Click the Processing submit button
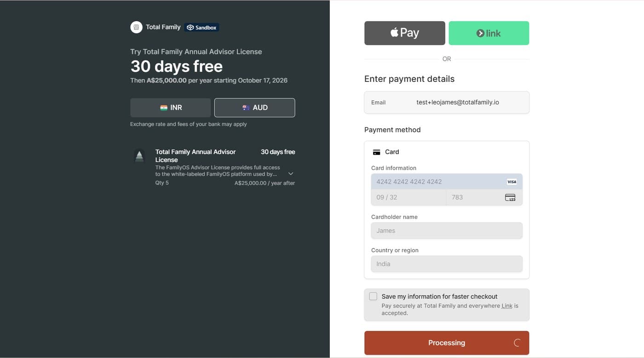This screenshot has width=644, height=358. [447, 343]
